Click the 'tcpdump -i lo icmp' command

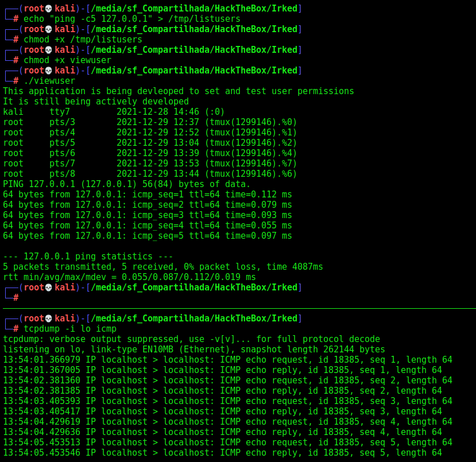click(70, 328)
